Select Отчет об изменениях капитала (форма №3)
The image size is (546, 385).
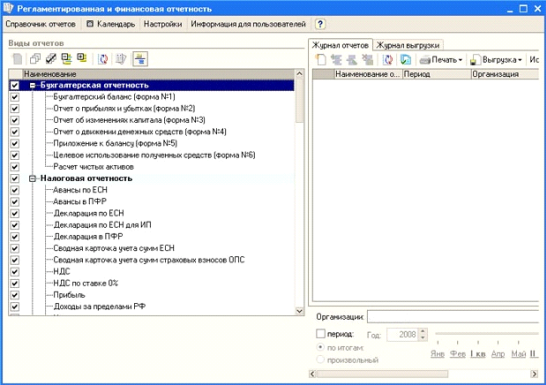point(129,120)
